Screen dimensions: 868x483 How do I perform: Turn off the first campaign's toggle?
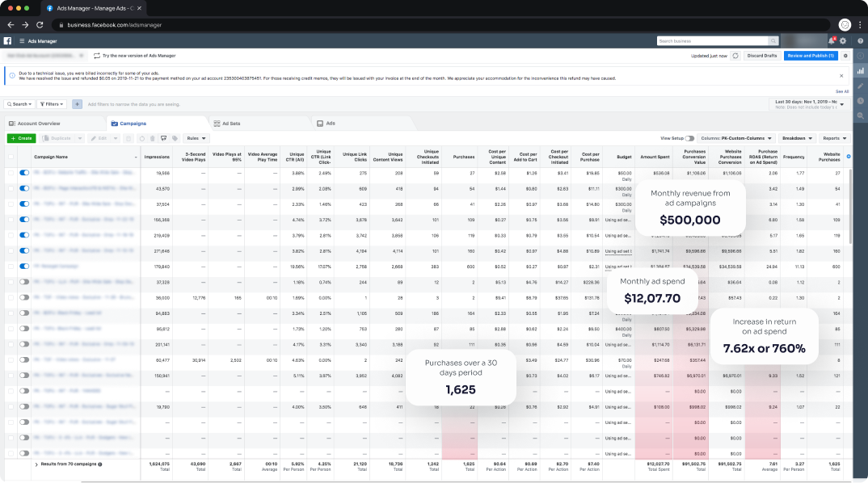23,173
